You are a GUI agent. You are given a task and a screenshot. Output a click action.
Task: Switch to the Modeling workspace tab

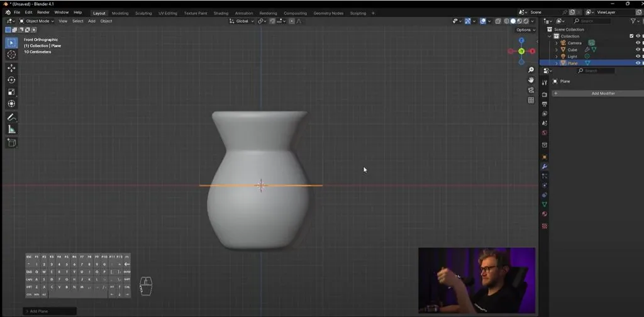120,13
